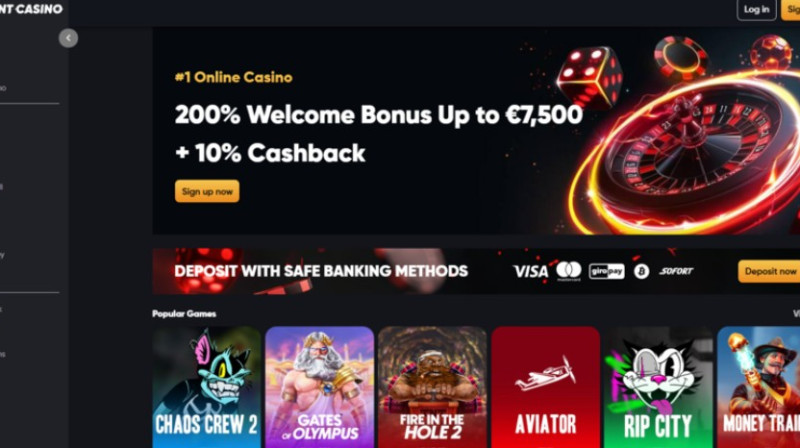The height and width of the screenshot is (448, 800).
Task: Open the Gates of Olympus game
Action: pyautogui.click(x=319, y=387)
